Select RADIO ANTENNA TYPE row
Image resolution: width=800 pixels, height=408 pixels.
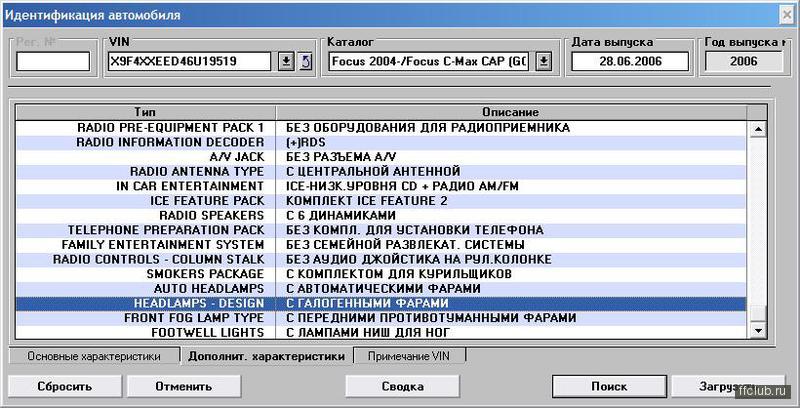pos(381,171)
